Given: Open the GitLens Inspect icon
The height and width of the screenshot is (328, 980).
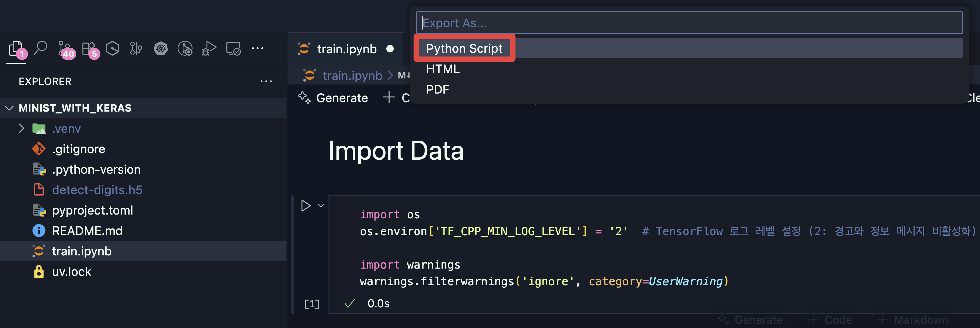Looking at the screenshot, I should click(185, 49).
